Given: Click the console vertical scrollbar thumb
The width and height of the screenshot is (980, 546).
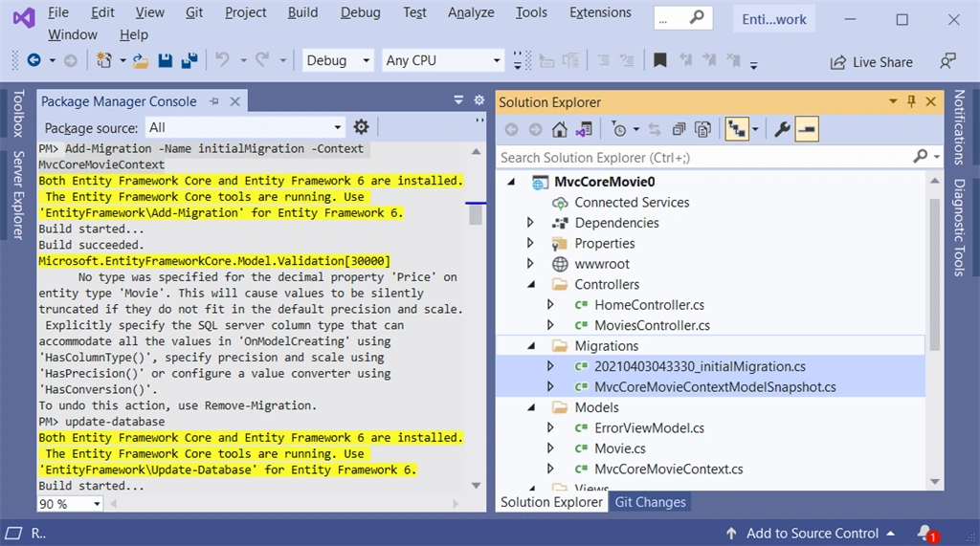Looking at the screenshot, I should [476, 215].
